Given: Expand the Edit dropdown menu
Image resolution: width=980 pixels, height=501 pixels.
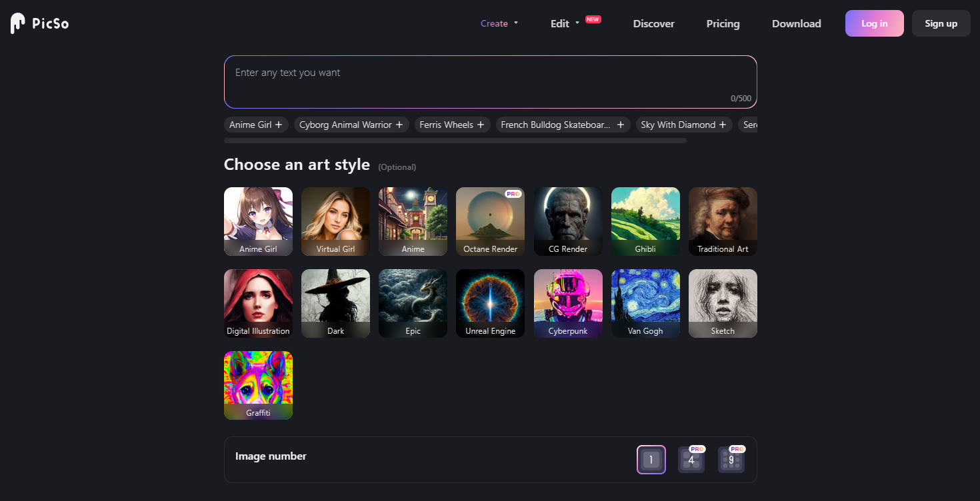Looking at the screenshot, I should coord(565,23).
